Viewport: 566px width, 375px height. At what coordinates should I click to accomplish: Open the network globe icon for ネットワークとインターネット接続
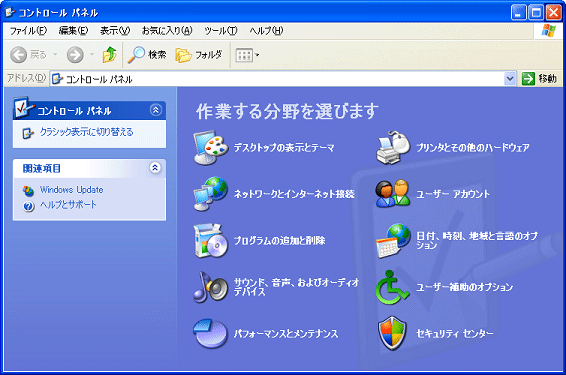pyautogui.click(x=211, y=194)
